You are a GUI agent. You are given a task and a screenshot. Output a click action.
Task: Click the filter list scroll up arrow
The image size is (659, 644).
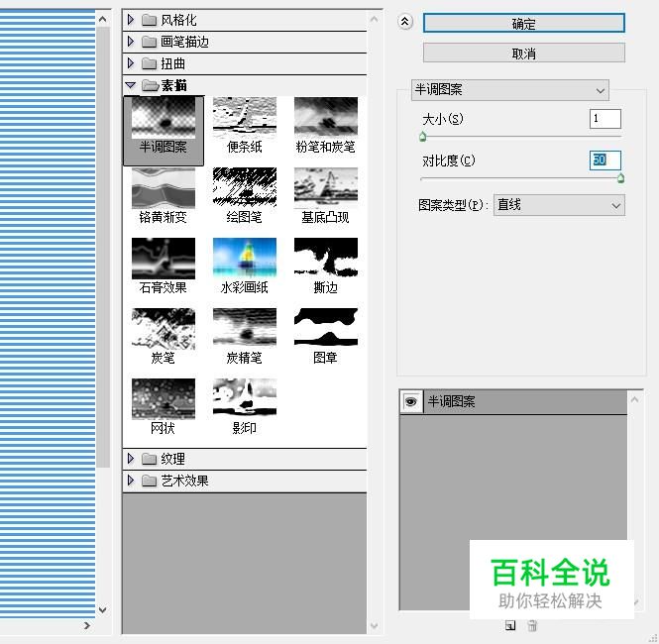click(374, 19)
